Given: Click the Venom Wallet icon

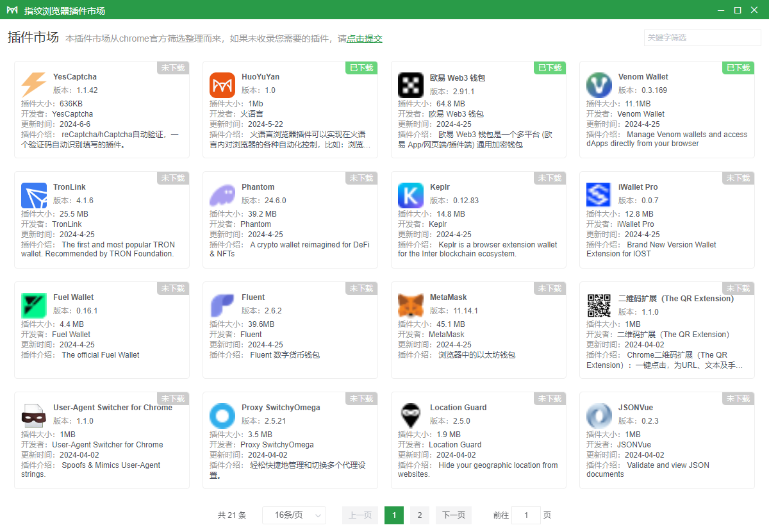Looking at the screenshot, I should 599,85.
